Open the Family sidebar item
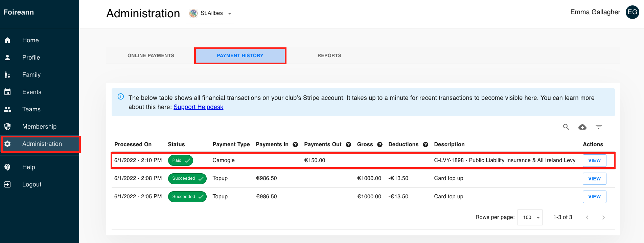This screenshot has height=243, width=644. click(31, 75)
